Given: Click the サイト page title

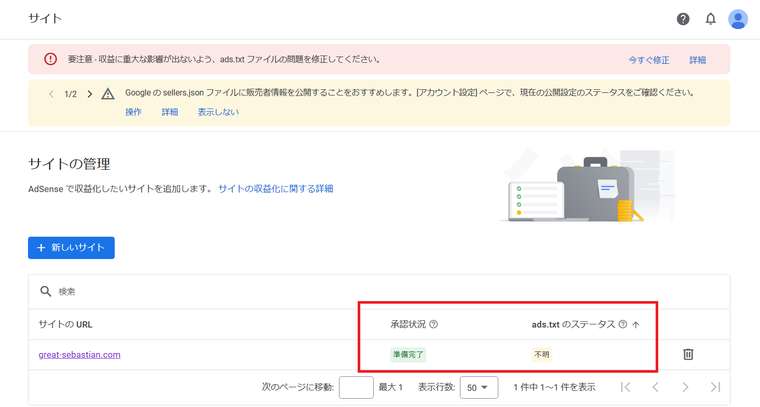Looking at the screenshot, I should pyautogui.click(x=45, y=18).
